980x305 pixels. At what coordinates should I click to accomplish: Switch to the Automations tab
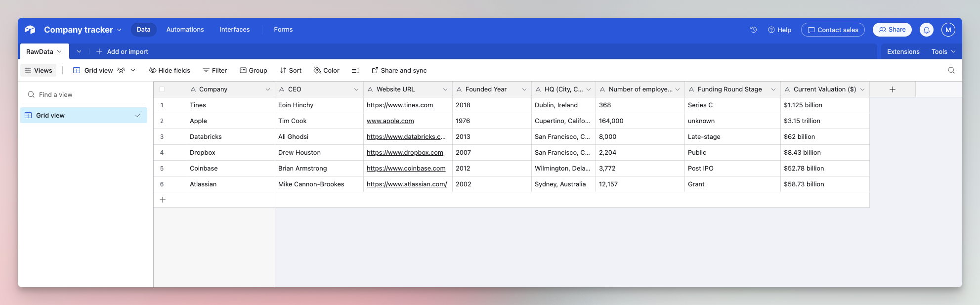click(x=185, y=30)
